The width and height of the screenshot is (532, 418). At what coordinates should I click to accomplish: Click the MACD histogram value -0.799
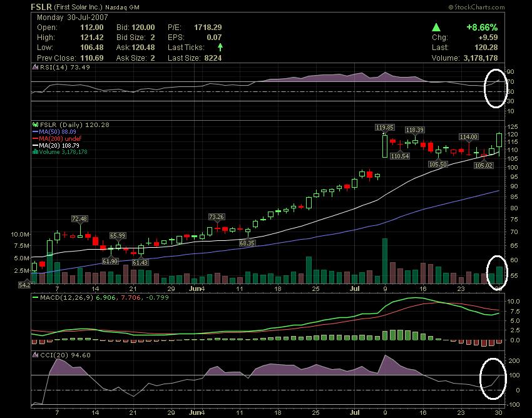(x=157, y=298)
